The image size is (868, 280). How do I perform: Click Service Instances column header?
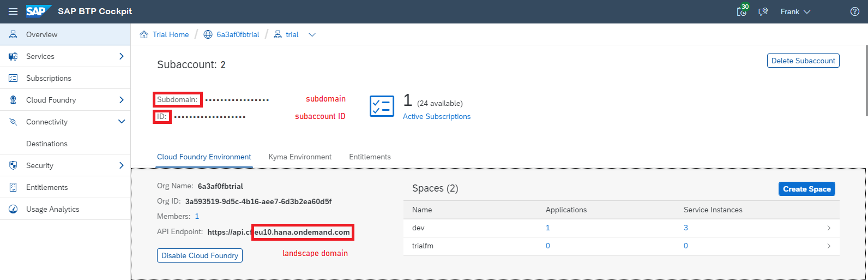tap(713, 210)
